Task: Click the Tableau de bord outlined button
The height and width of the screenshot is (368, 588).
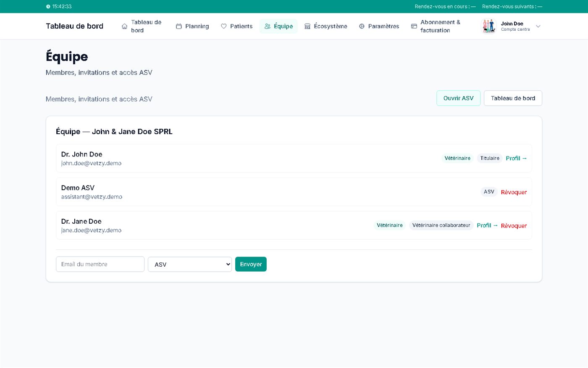Action: (x=513, y=98)
